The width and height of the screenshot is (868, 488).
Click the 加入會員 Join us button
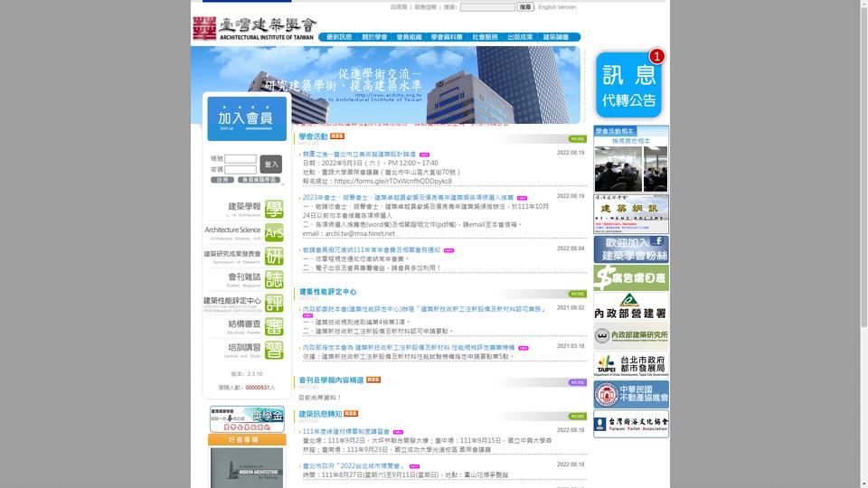(x=247, y=119)
